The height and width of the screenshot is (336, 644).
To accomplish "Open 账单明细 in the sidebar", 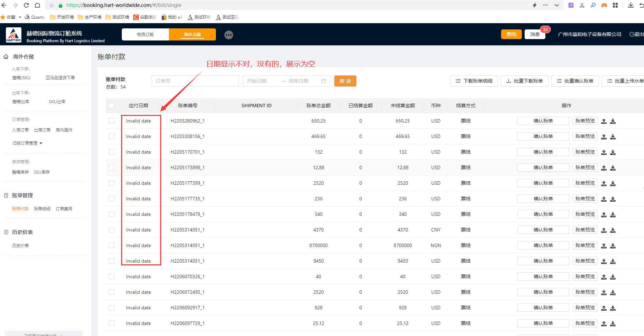I will [42, 209].
